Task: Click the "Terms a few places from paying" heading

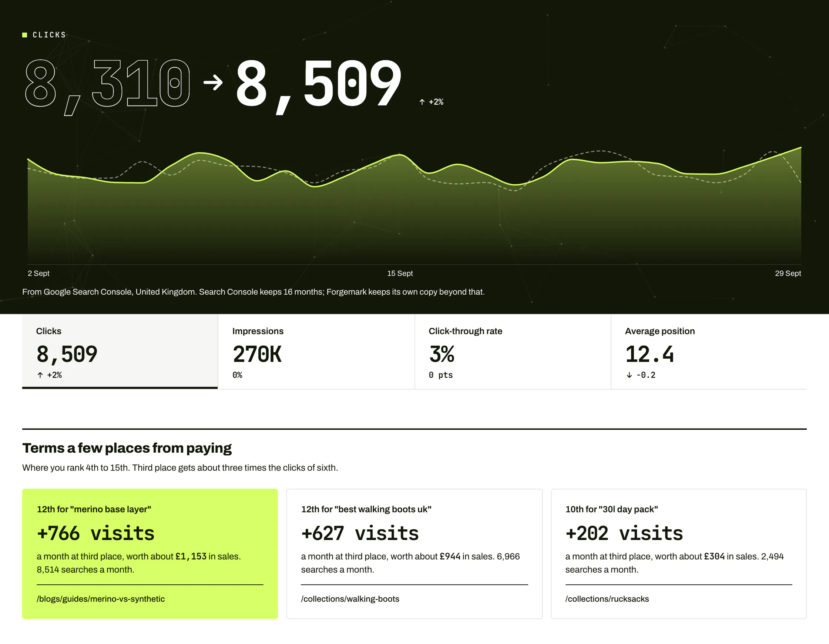Action: [x=127, y=448]
